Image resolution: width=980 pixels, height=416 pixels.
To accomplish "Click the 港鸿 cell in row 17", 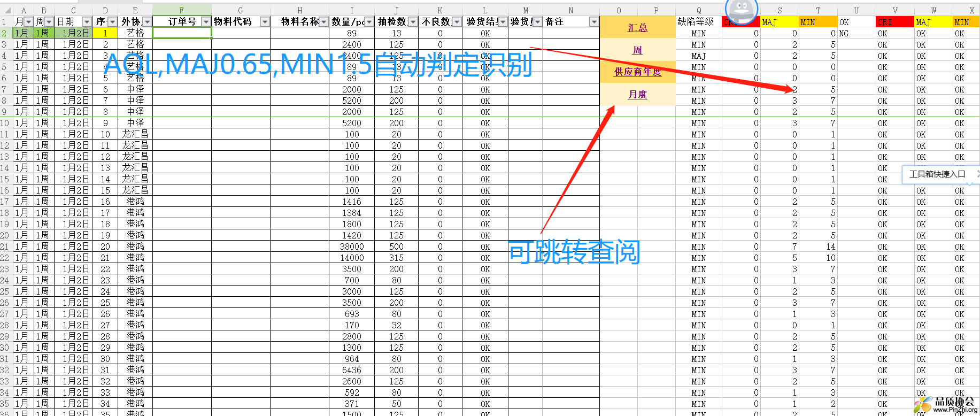I will pos(135,202).
